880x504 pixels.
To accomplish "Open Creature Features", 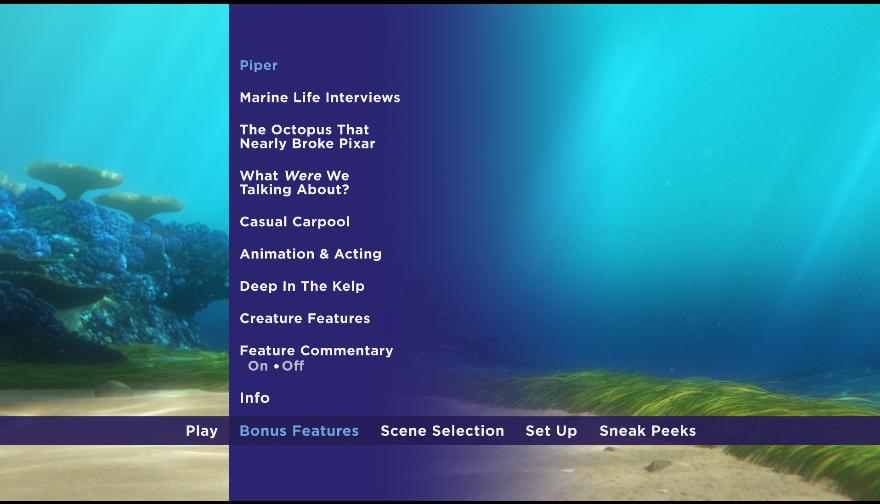I will click(305, 318).
